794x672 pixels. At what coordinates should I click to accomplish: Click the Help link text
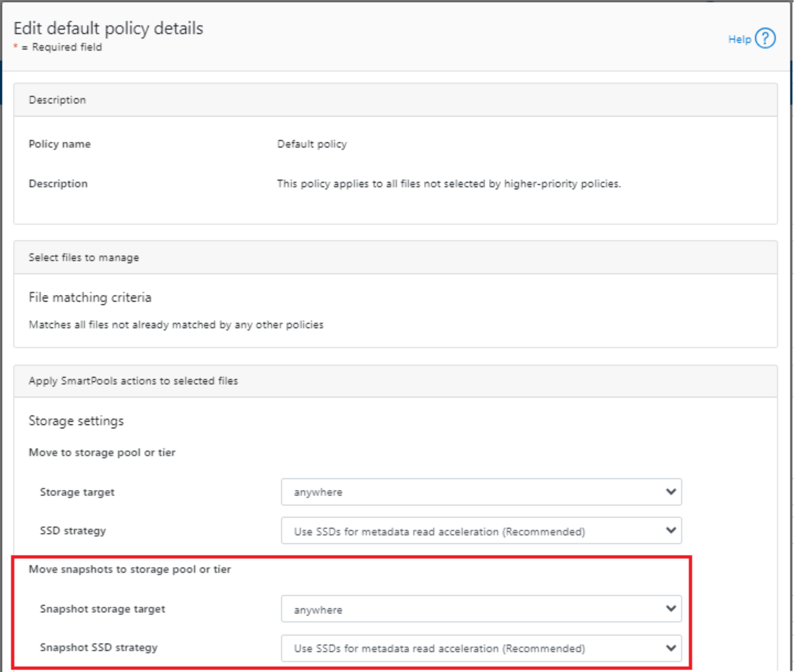740,40
